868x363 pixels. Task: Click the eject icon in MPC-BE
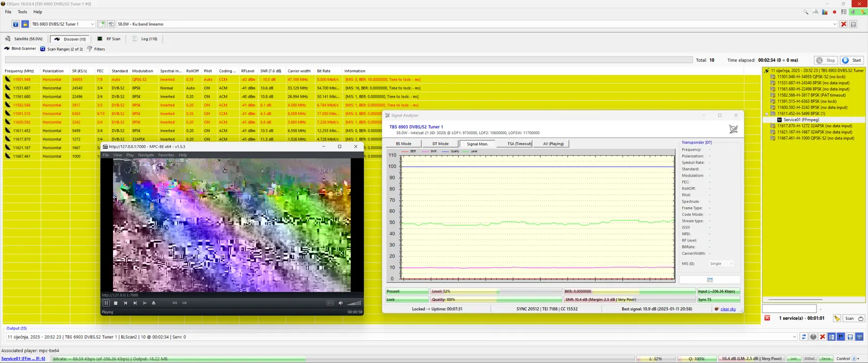154,303
